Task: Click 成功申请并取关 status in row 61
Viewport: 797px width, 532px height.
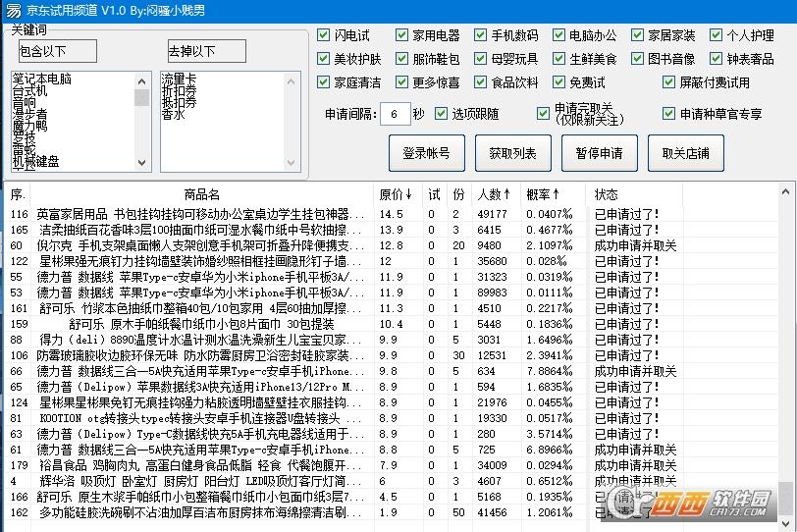Action: point(635,450)
